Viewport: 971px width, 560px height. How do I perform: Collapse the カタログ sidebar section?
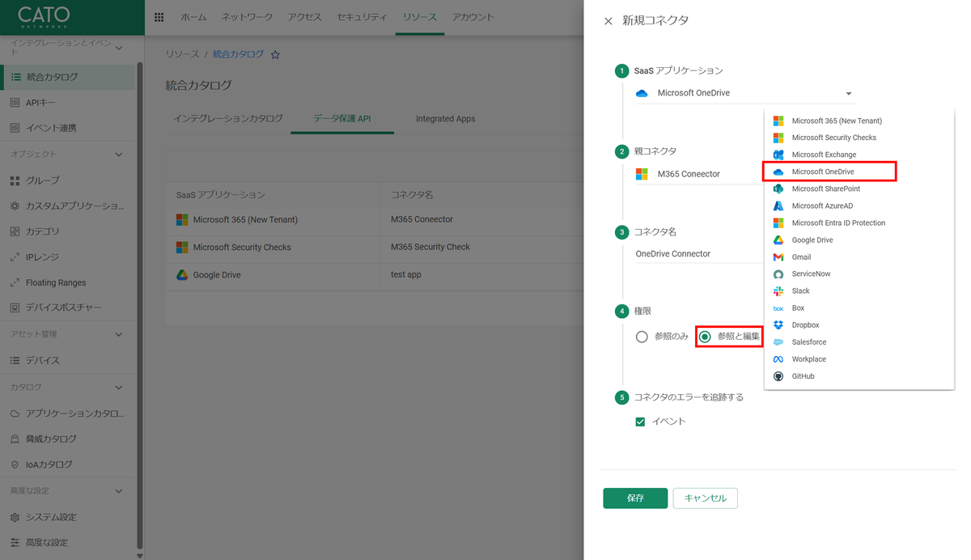[119, 388]
